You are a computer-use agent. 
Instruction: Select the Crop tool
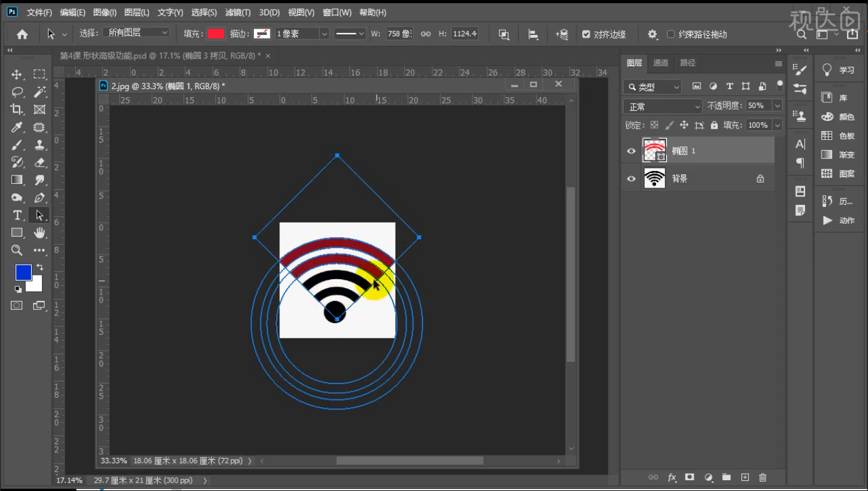click(x=17, y=109)
